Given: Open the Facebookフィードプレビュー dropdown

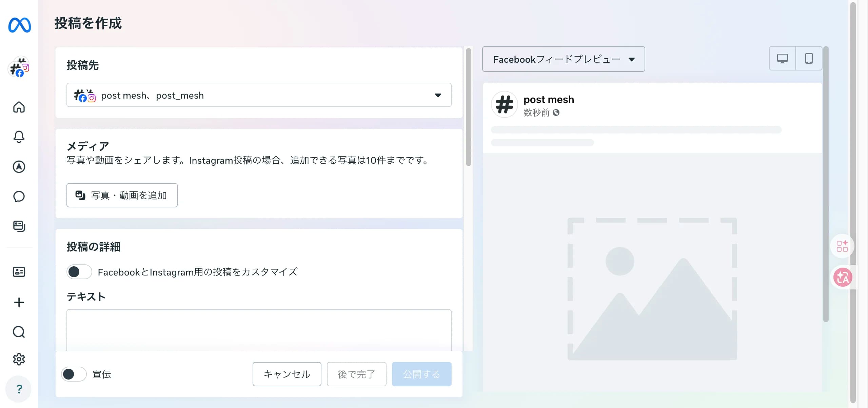Looking at the screenshot, I should point(563,59).
